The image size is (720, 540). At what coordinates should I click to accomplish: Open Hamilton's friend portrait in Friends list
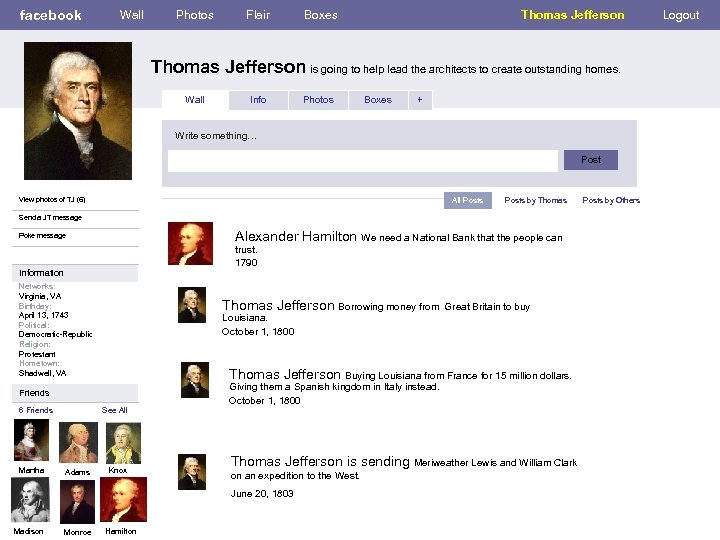click(124, 500)
